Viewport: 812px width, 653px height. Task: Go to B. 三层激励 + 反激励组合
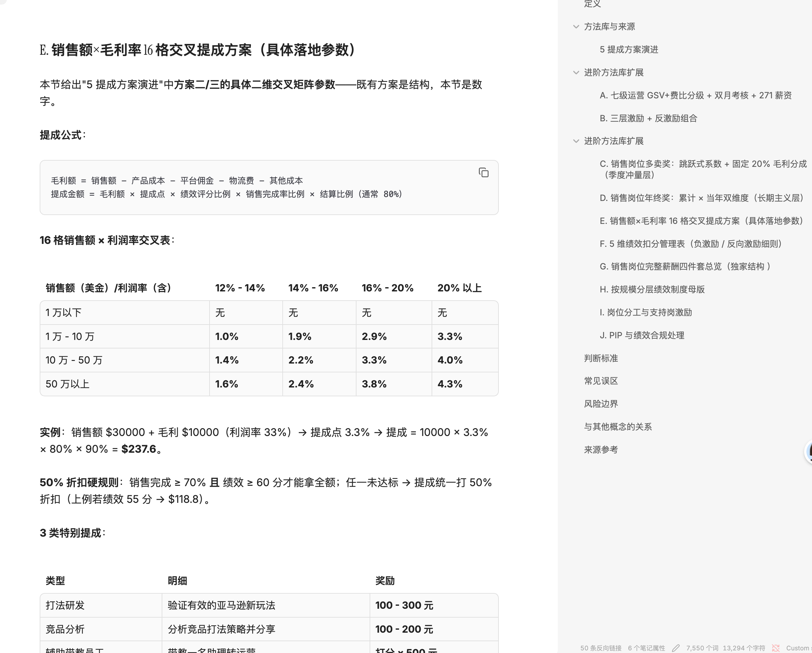tap(648, 118)
